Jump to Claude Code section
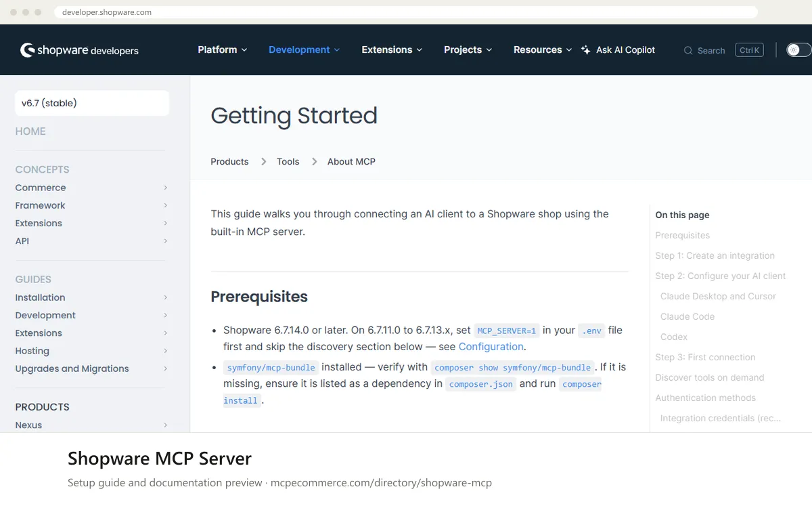 [x=687, y=316]
